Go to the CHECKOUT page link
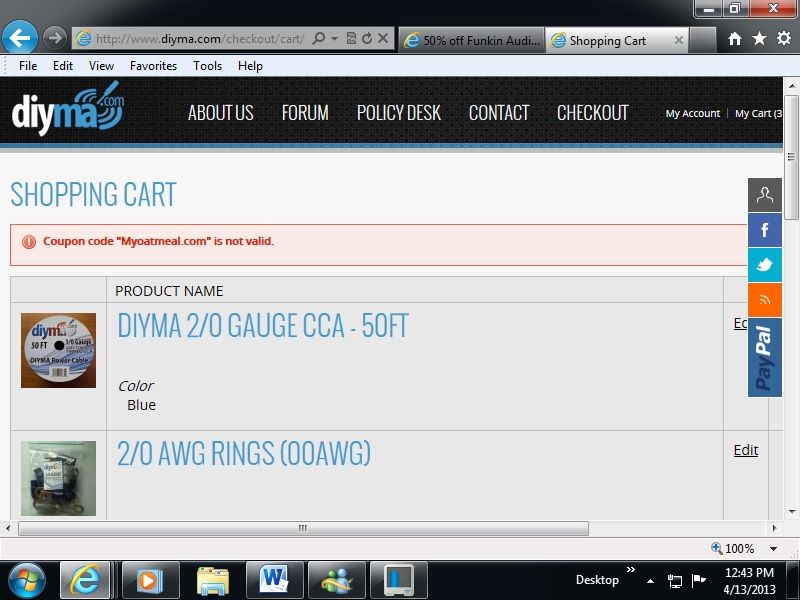Screen dimensions: 800x600 point(592,113)
